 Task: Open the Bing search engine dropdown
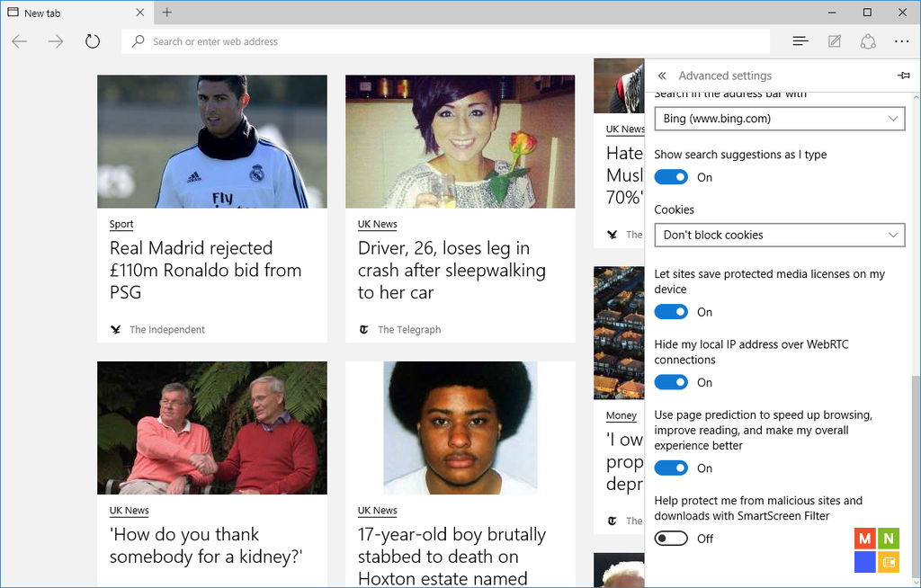[x=780, y=119]
